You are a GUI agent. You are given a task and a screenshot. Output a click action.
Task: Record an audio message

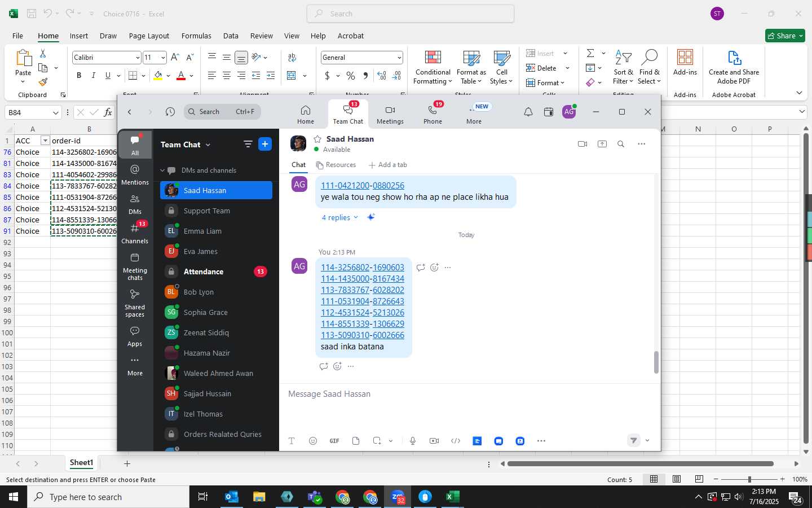pos(413,441)
